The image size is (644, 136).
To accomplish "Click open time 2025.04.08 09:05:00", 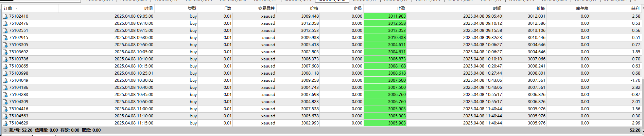I will click(134, 16).
